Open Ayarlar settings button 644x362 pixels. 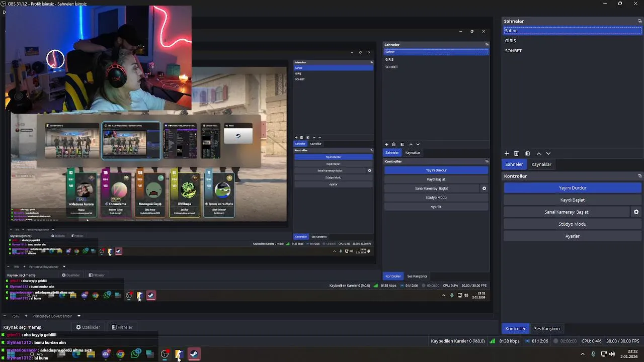[573, 236]
